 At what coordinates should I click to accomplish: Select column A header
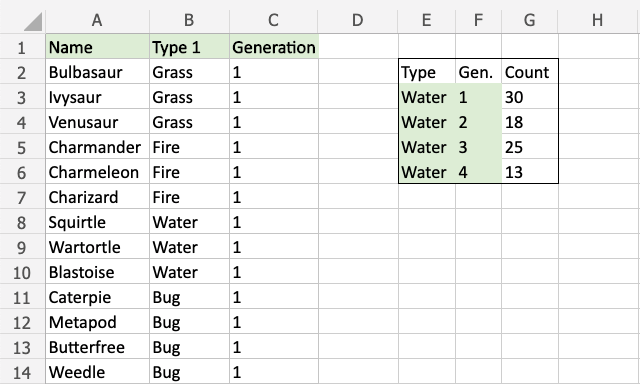tap(97, 20)
